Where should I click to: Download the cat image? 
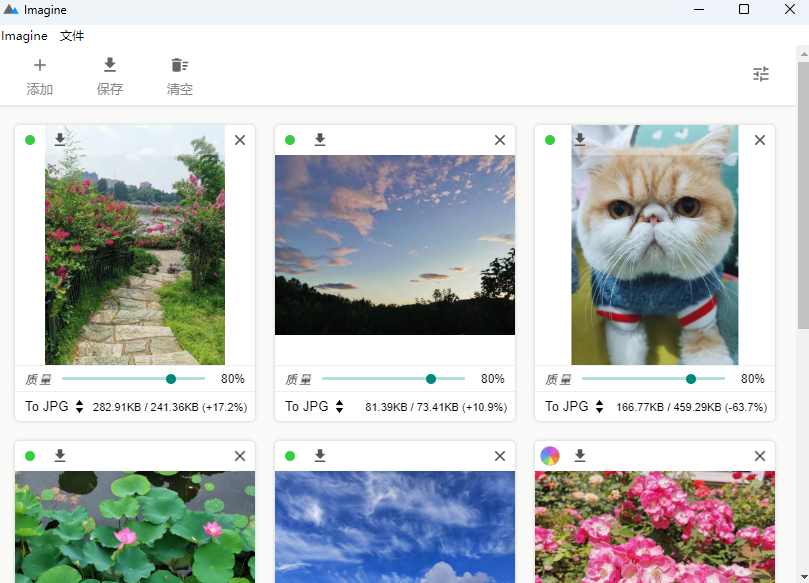click(580, 139)
